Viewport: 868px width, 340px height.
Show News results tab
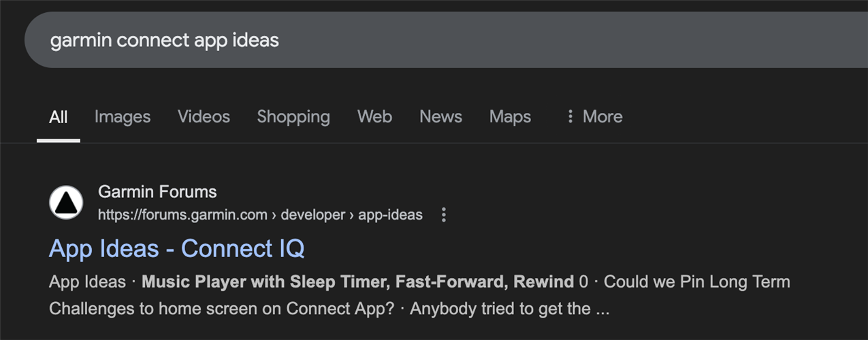pos(440,117)
